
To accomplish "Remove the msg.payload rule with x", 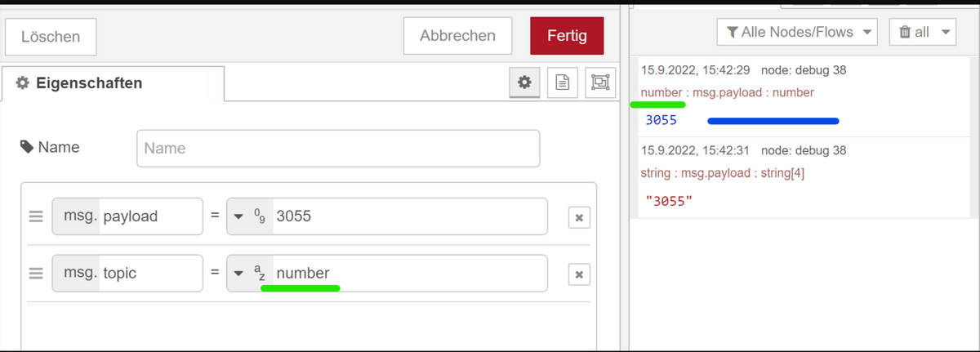I will pyautogui.click(x=579, y=217).
